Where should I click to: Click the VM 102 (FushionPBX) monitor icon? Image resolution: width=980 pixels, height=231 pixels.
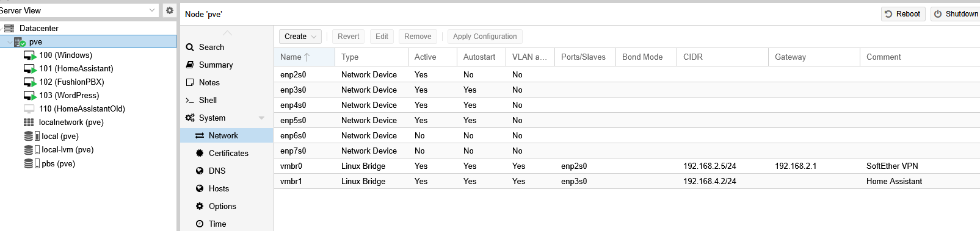[x=30, y=82]
